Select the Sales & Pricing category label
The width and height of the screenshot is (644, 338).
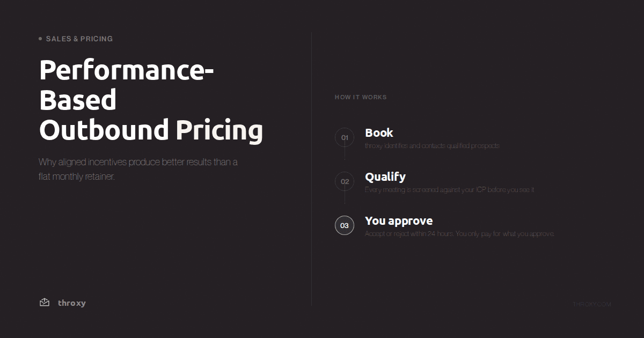79,39
